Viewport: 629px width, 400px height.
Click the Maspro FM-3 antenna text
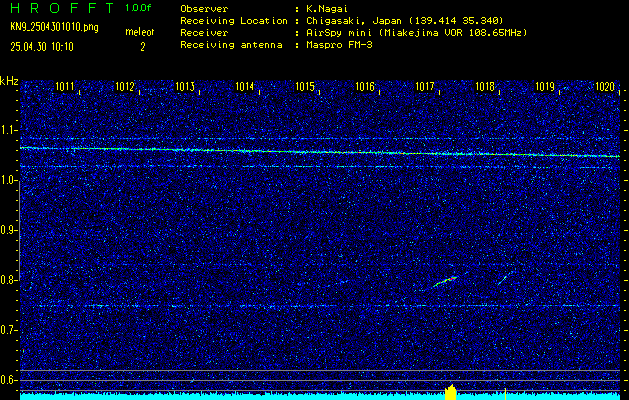pyautogui.click(x=339, y=45)
